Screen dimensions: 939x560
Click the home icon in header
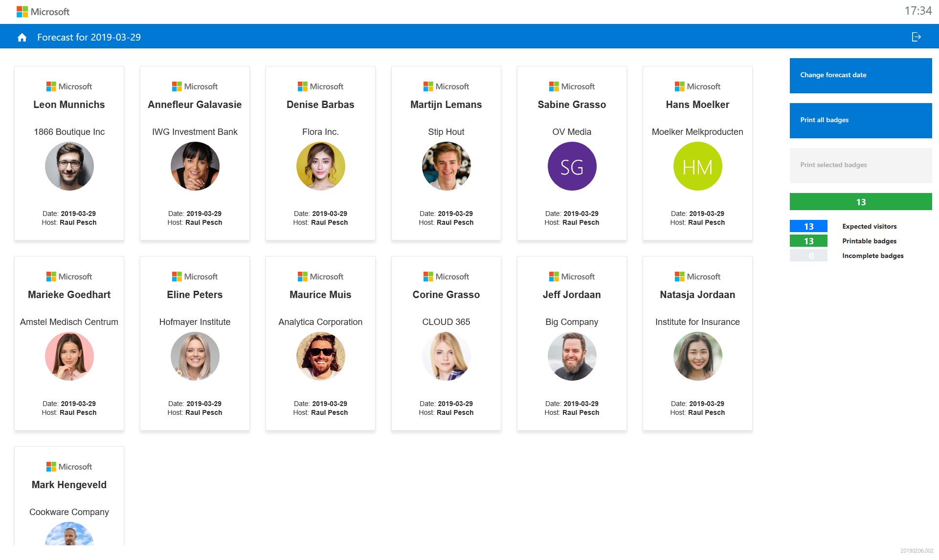[22, 38]
